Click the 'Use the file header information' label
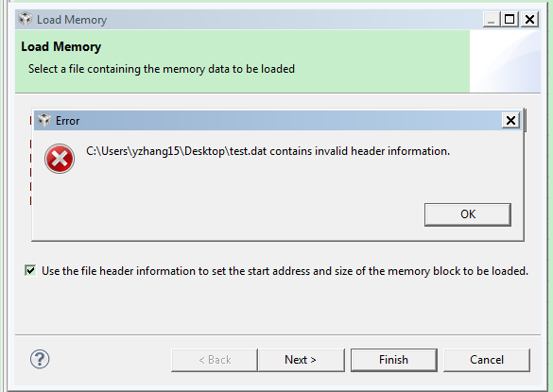The height and width of the screenshot is (392, 553). click(285, 271)
